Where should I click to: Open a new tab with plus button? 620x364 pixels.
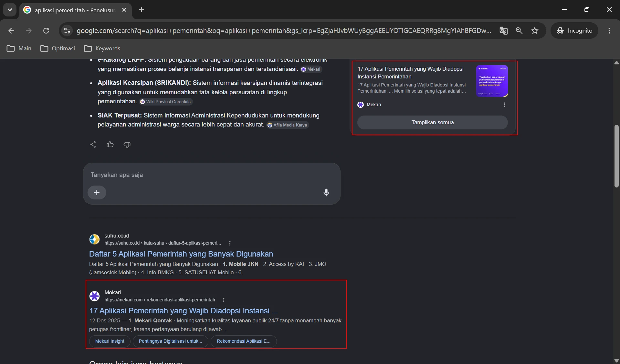142,10
